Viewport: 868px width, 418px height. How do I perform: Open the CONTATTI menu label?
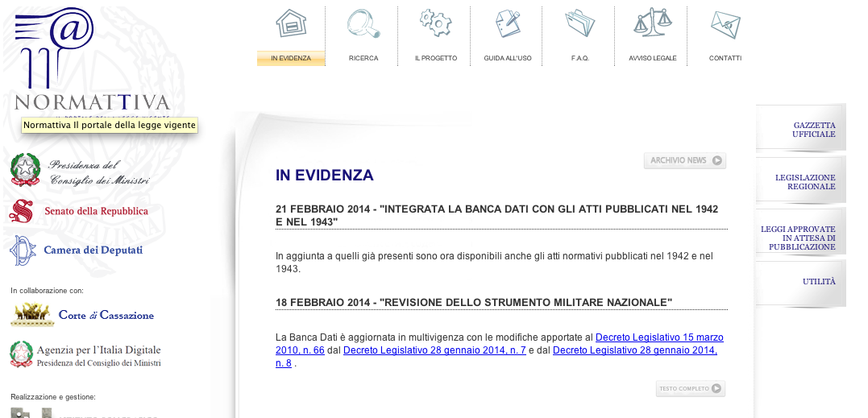725,58
